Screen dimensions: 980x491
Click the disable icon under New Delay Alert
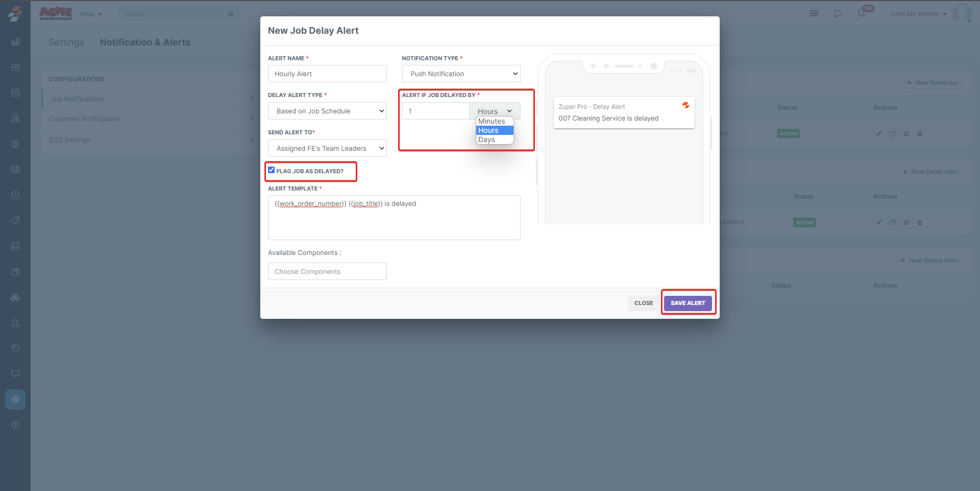(906, 223)
